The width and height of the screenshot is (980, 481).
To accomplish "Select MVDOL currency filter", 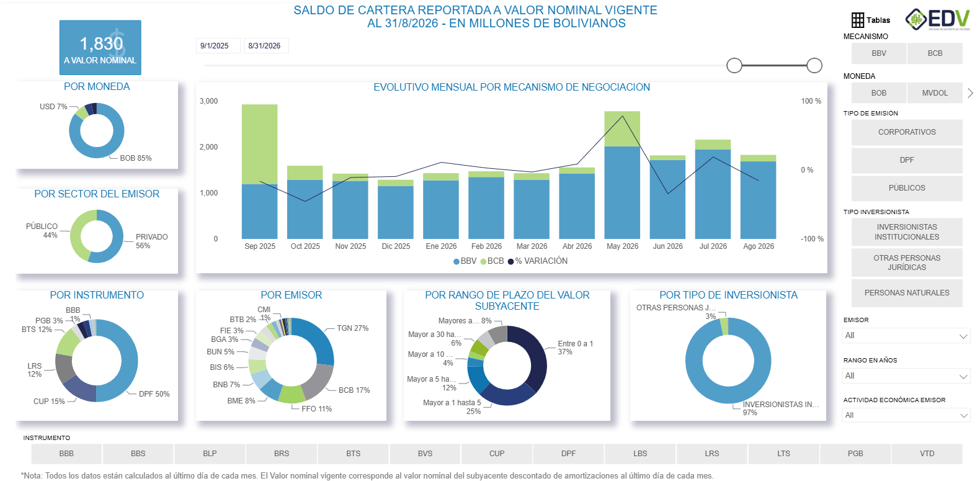I will coord(935,93).
